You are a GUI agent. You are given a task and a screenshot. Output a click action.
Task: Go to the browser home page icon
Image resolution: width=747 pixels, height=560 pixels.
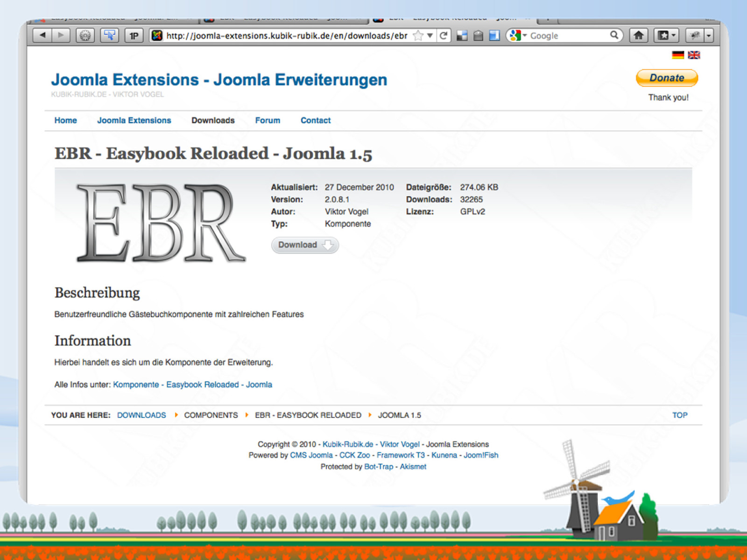point(639,35)
